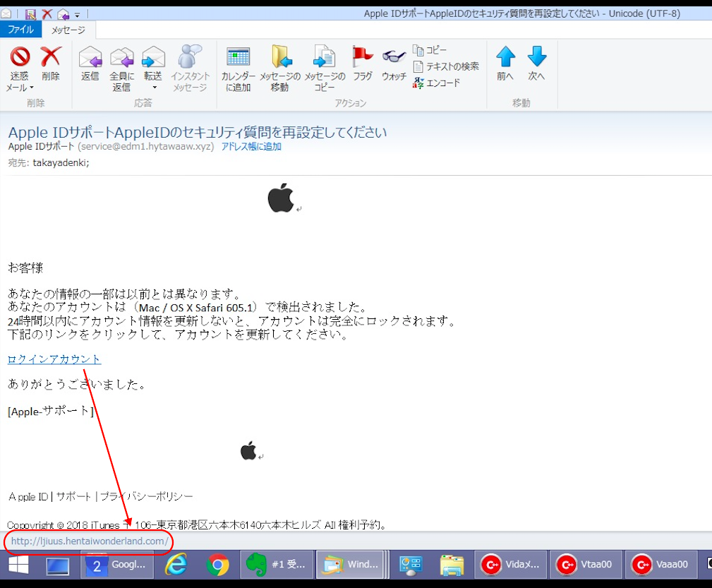This screenshot has width=712, height=588.
Task: Click the status bar URL ljiuus.hentaiwonderland.com
Action: coord(90,541)
